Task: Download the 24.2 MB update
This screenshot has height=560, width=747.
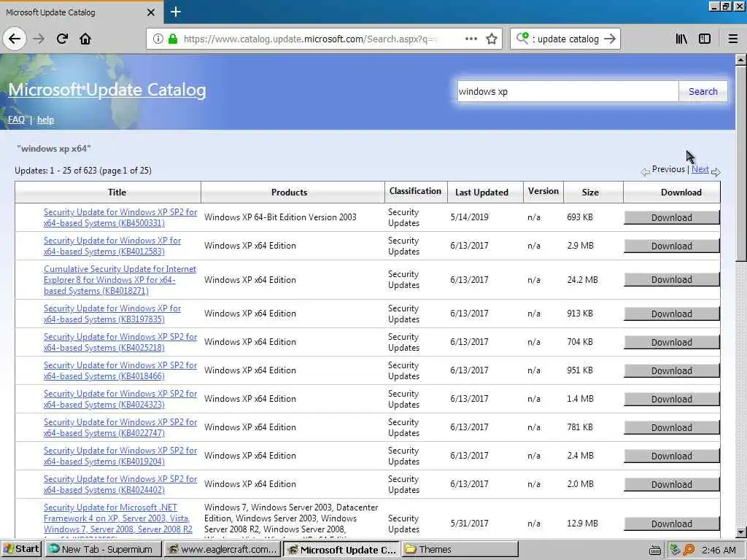Action: click(x=671, y=280)
